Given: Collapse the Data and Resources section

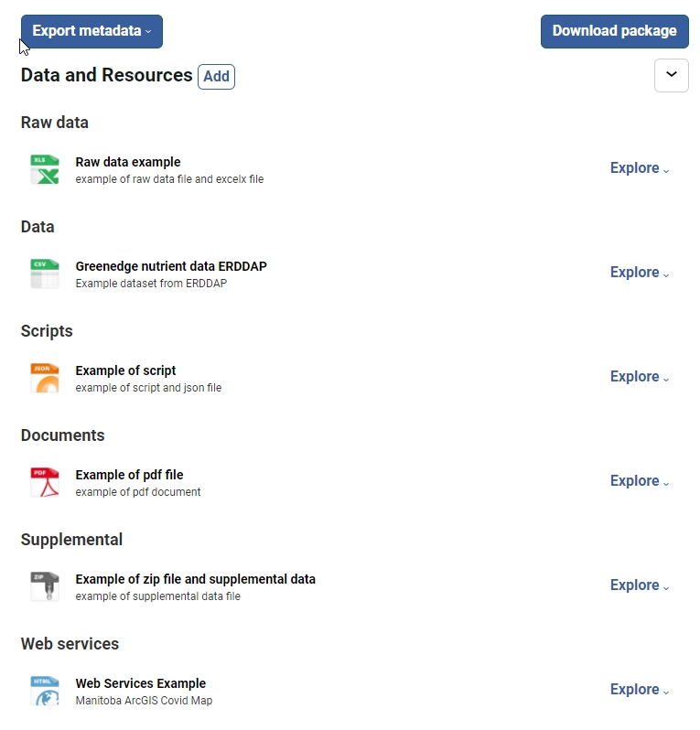Looking at the screenshot, I should 671,75.
